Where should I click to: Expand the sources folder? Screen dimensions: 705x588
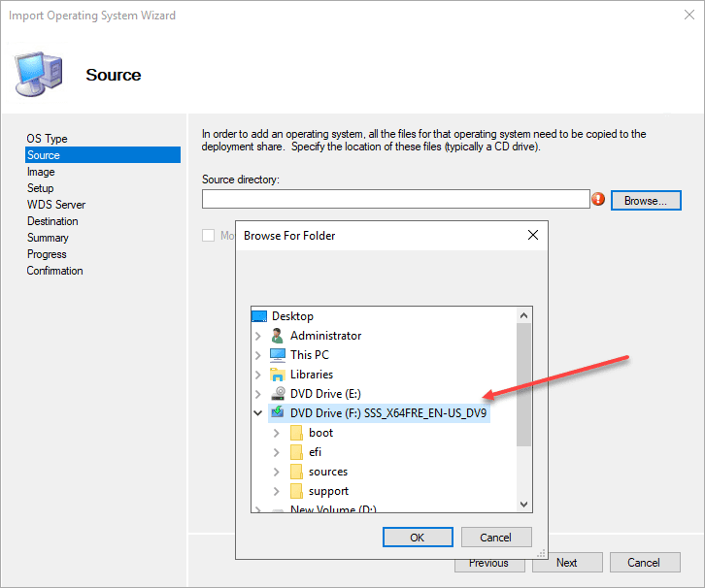tap(277, 473)
